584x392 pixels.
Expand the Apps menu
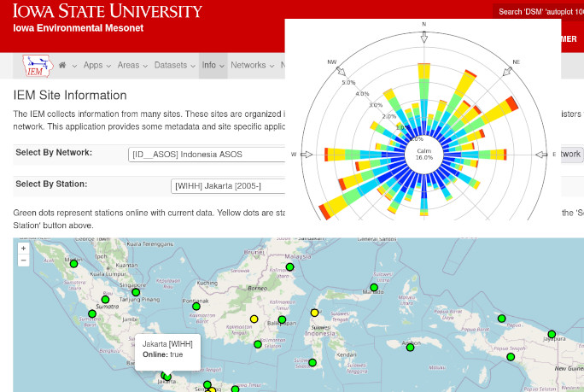click(97, 66)
